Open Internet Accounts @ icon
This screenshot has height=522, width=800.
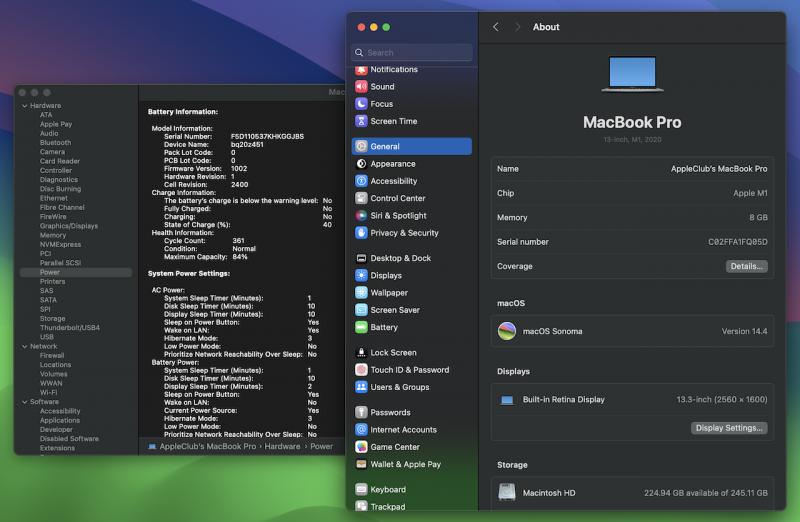[361, 430]
